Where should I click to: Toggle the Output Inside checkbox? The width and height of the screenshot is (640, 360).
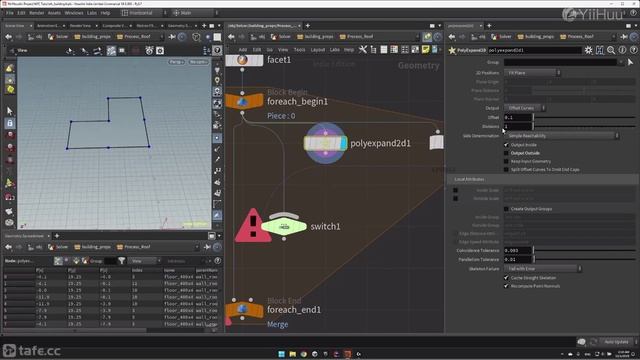point(506,145)
